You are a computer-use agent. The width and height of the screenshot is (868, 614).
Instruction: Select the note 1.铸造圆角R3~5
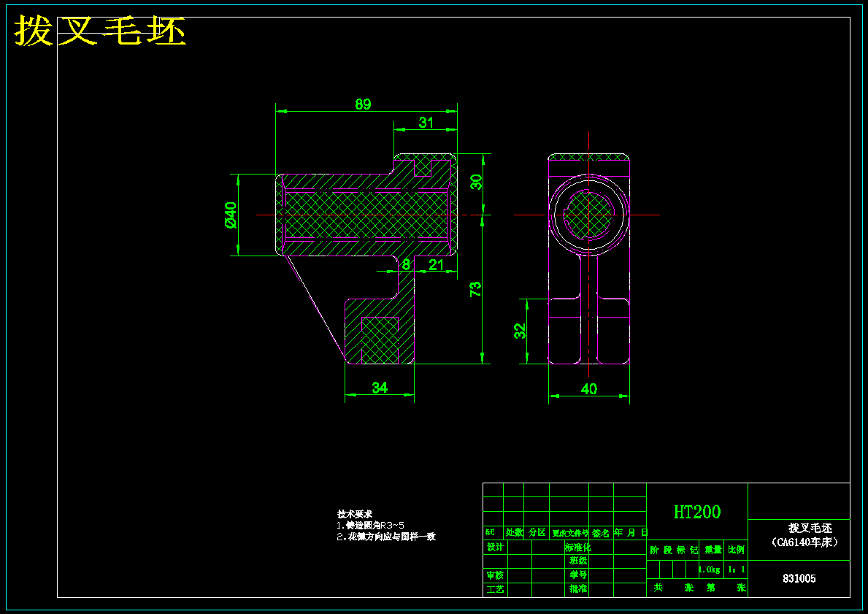(x=370, y=525)
